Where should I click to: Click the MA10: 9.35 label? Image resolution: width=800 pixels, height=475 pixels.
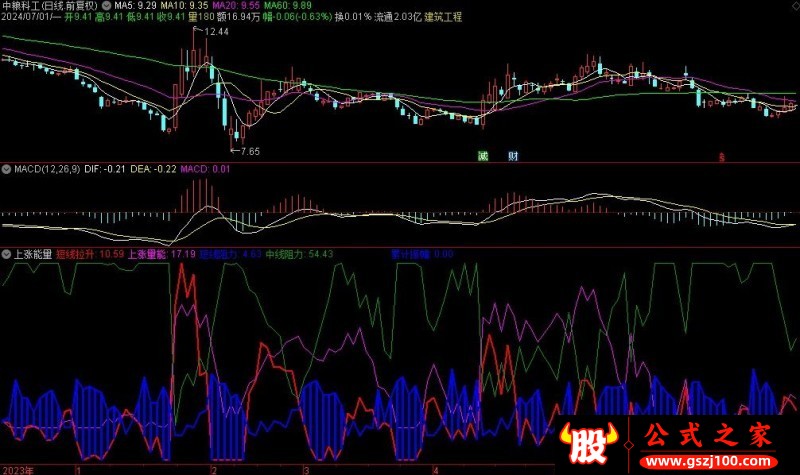coord(184,6)
